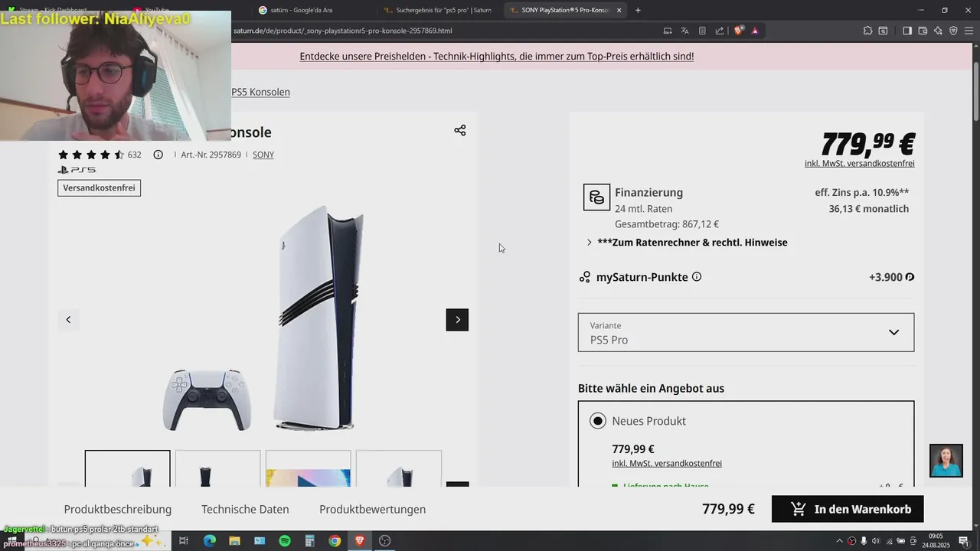Open the rating info icon next to 632

(x=158, y=155)
